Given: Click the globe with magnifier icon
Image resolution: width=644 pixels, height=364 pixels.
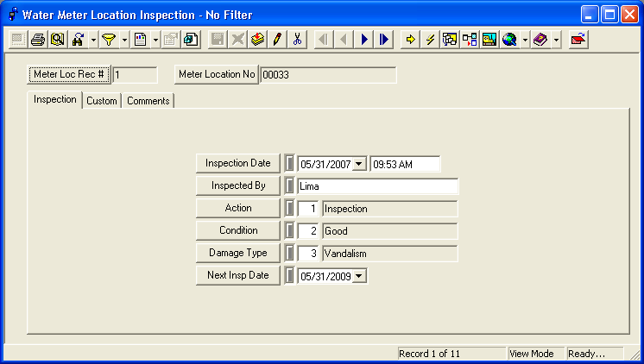Looking at the screenshot, I should click(x=509, y=40).
